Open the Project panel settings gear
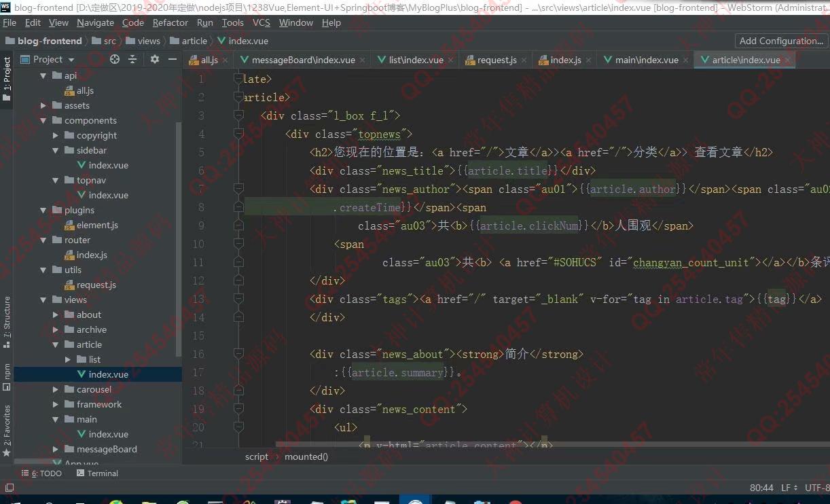This screenshot has height=504, width=830. [155, 60]
